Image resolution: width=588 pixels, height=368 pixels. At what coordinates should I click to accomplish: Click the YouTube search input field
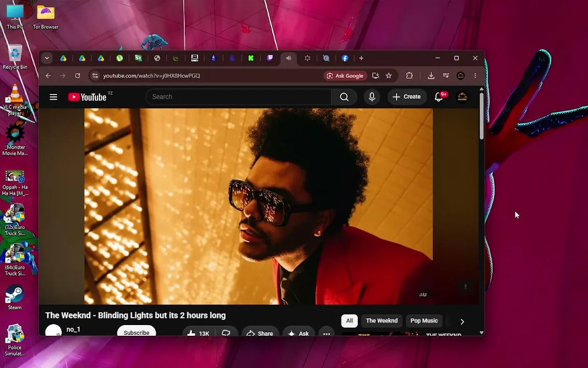(x=238, y=97)
